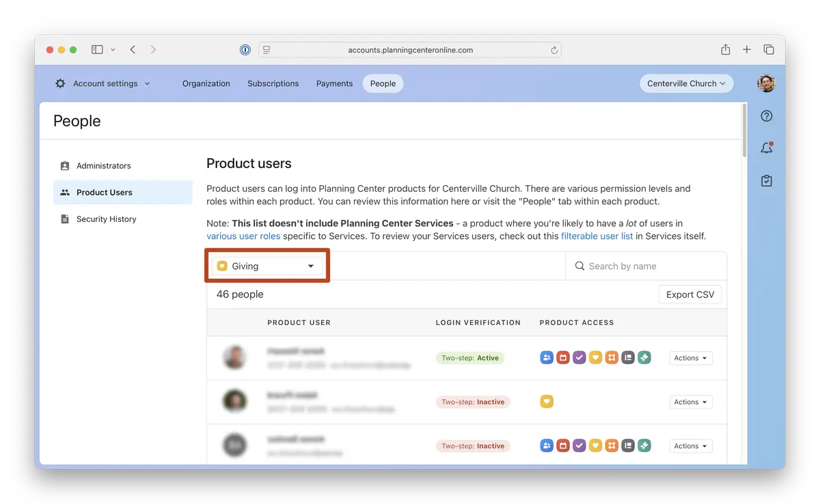Click the Export CSV button
This screenshot has width=820, height=504.
690,294
